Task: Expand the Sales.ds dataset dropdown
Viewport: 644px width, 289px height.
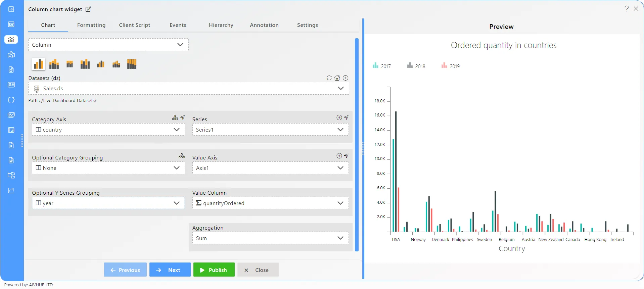Action: 189,88
